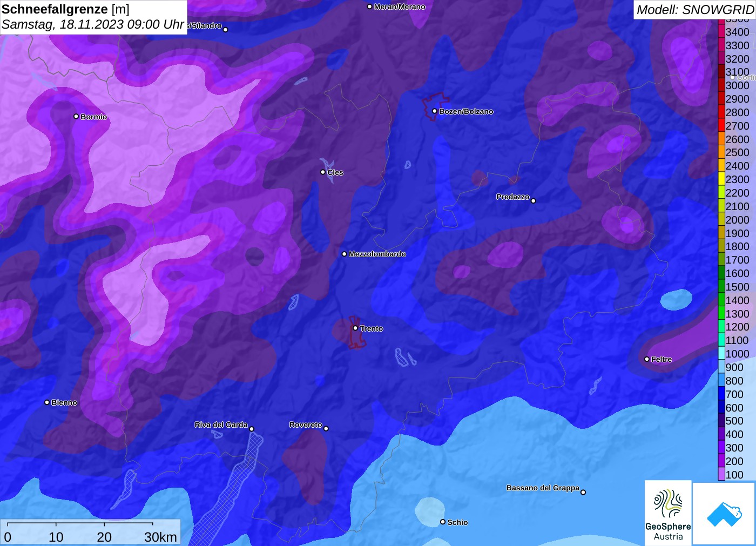756x546 pixels.
Task: Click the Schio location dot
Action: (443, 522)
